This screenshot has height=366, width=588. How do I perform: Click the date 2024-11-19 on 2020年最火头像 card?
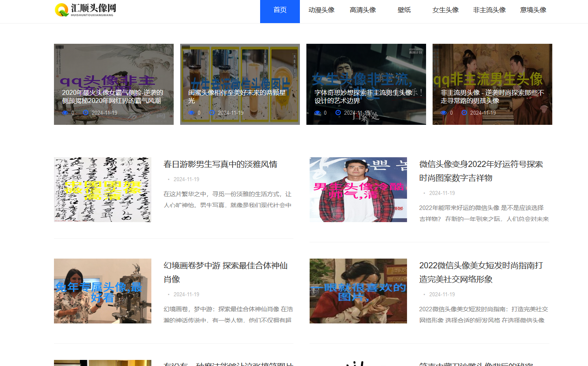pyautogui.click(x=104, y=113)
